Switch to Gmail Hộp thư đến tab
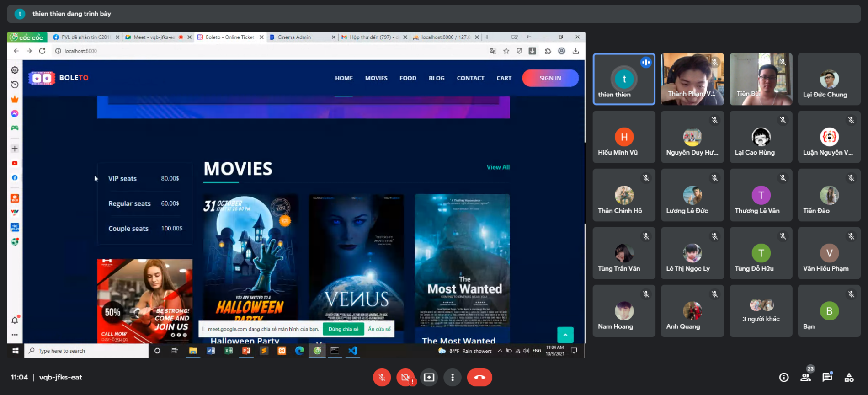This screenshot has width=868, height=395. point(373,37)
